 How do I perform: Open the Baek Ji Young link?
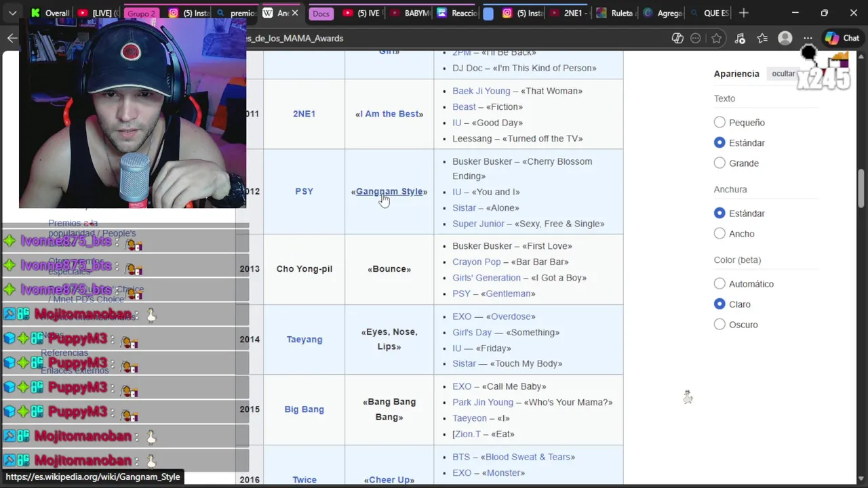(x=481, y=91)
